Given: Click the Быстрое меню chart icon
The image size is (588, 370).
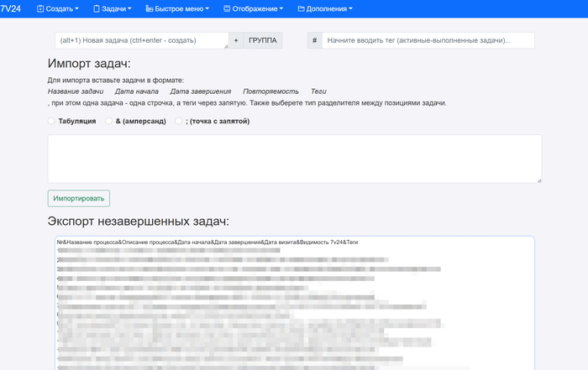Looking at the screenshot, I should coord(150,9).
